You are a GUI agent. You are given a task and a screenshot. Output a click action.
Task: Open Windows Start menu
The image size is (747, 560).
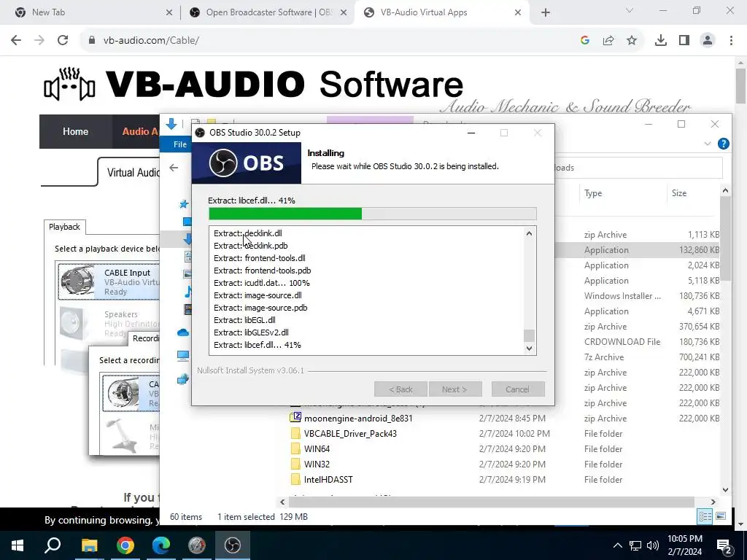pos(18,545)
